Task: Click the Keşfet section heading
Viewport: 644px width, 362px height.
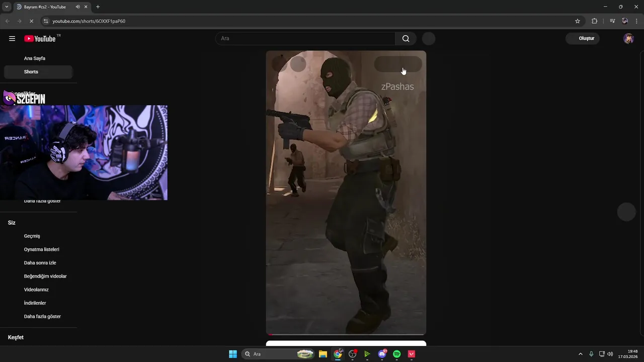Action: pos(16,337)
